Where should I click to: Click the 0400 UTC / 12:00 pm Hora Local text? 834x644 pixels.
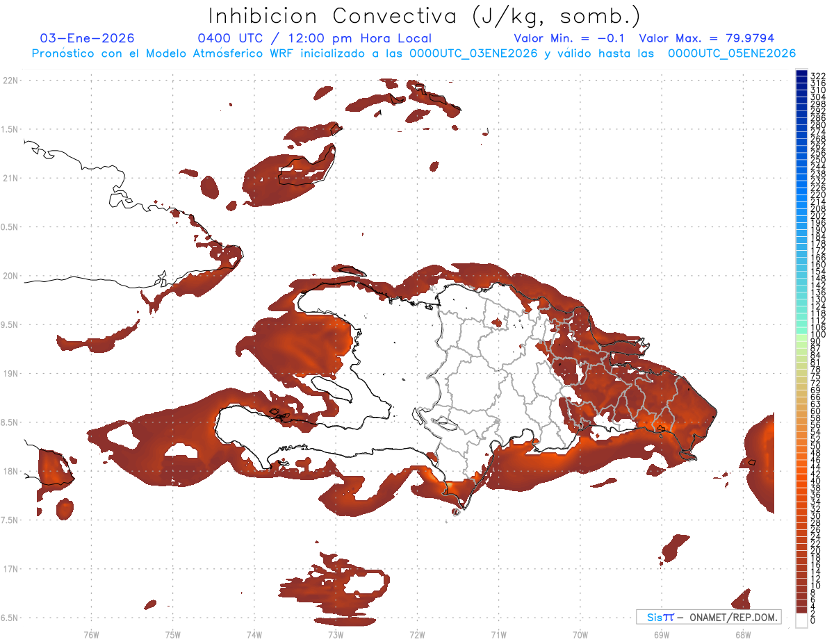[315, 38]
